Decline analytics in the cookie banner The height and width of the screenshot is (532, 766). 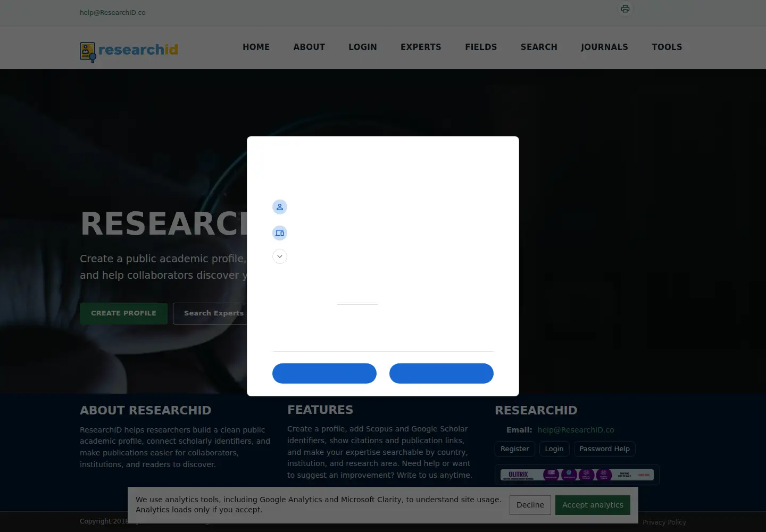(x=530, y=505)
